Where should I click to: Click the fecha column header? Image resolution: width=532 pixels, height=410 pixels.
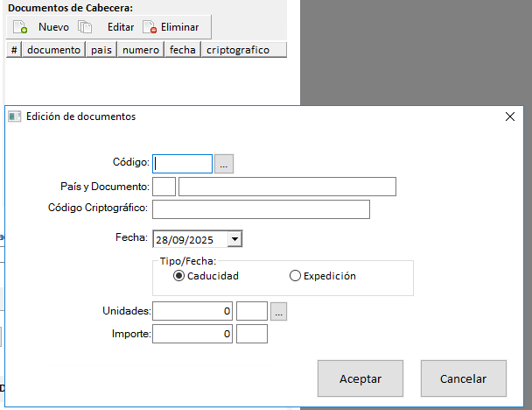(x=182, y=50)
